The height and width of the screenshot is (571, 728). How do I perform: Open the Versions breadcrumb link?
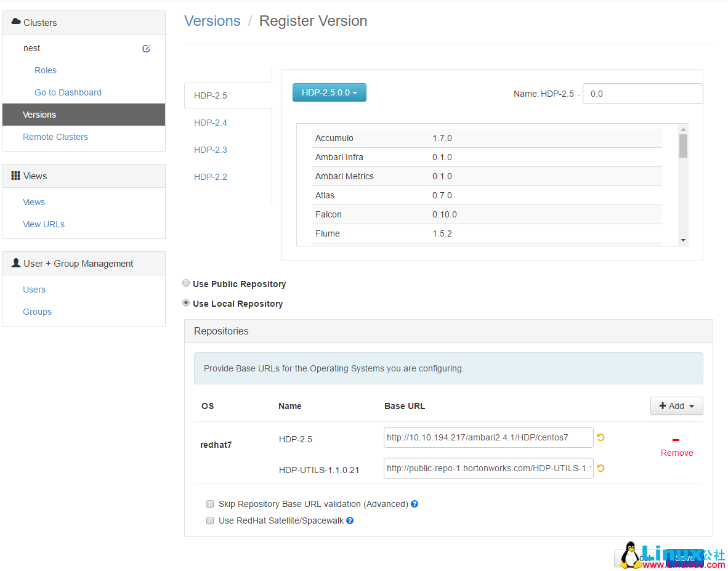click(212, 21)
